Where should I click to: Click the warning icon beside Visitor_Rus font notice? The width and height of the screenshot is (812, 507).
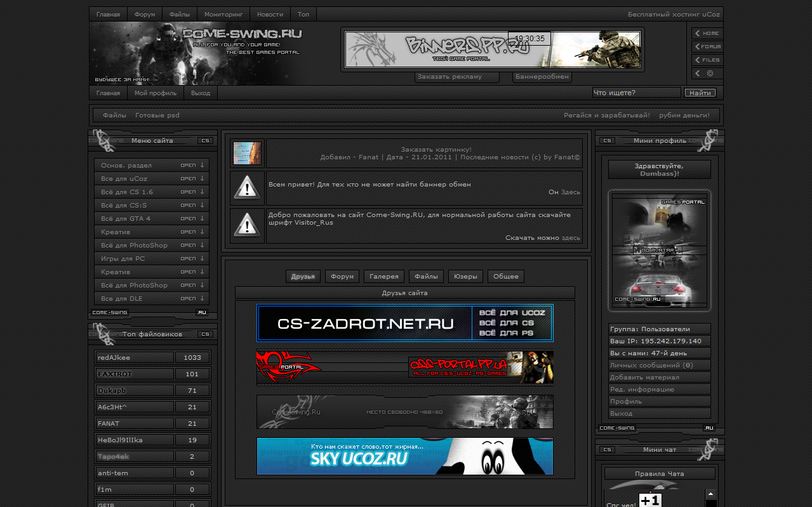tap(247, 225)
